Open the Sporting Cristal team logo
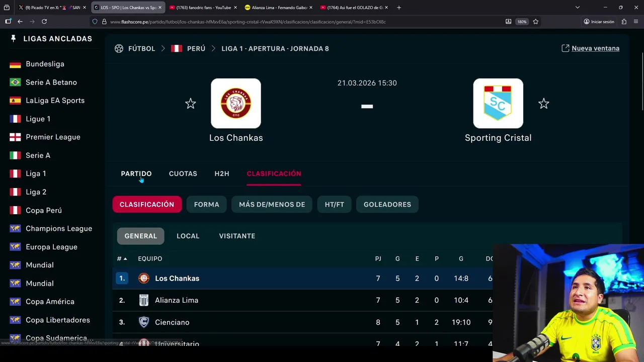This screenshot has height=362, width=644. [x=498, y=103]
